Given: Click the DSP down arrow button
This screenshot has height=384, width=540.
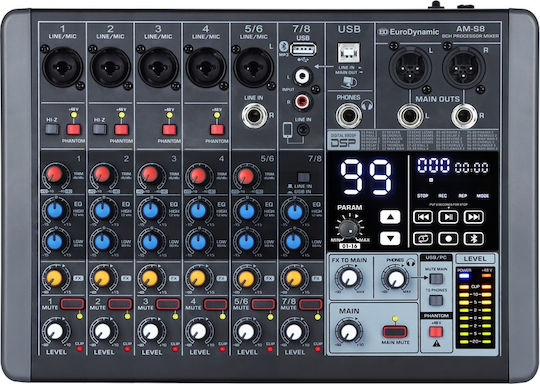Looking at the screenshot, I should [390, 238].
